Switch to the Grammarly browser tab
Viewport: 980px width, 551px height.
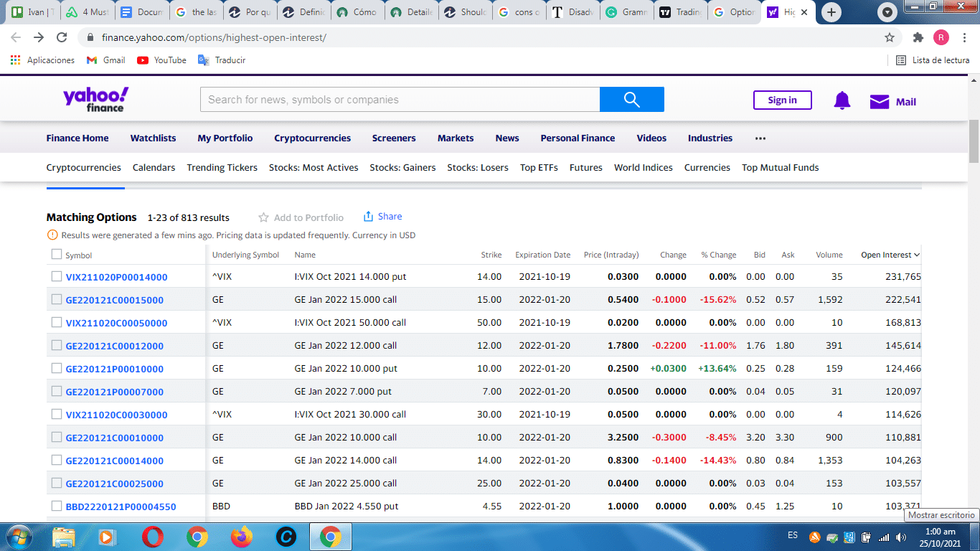626,12
